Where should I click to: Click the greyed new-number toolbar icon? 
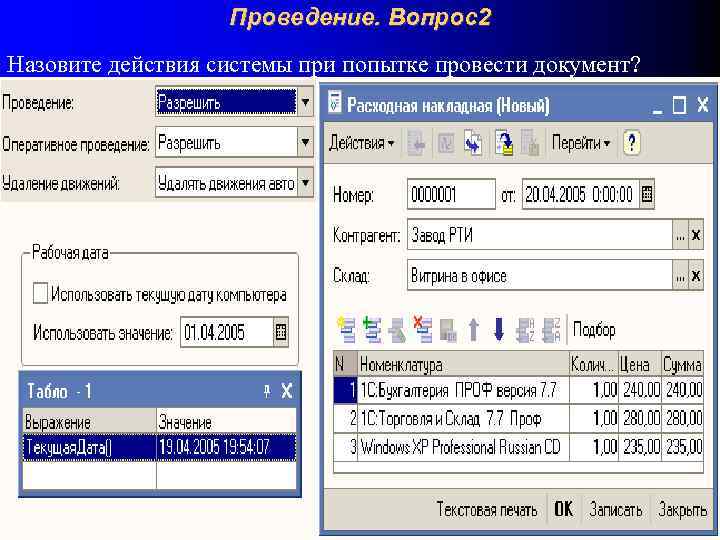click(445, 143)
